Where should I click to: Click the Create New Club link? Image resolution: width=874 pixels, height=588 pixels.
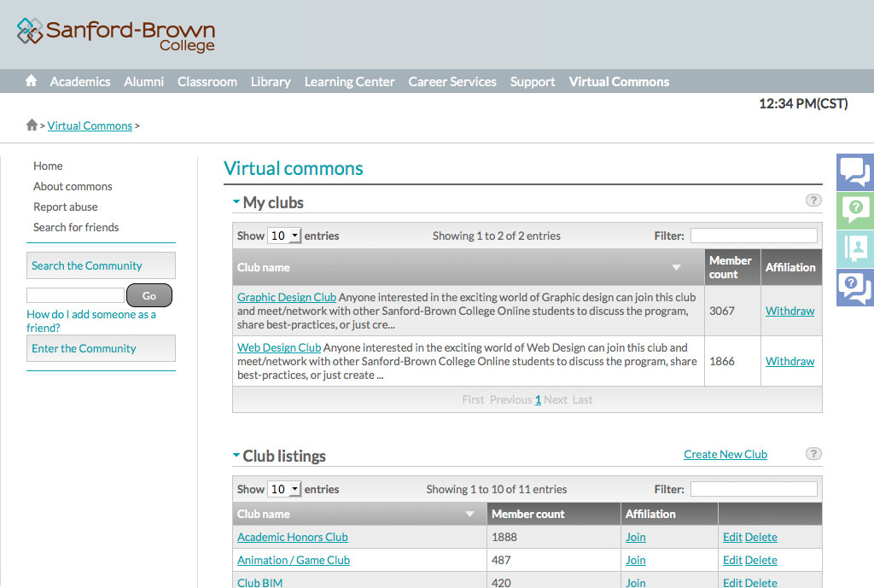[x=725, y=454]
